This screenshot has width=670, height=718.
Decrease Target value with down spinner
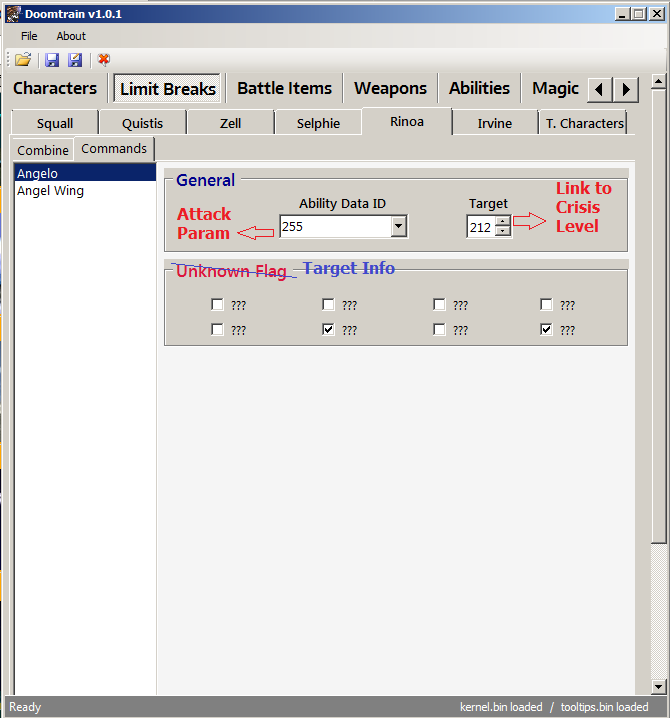pos(503,232)
